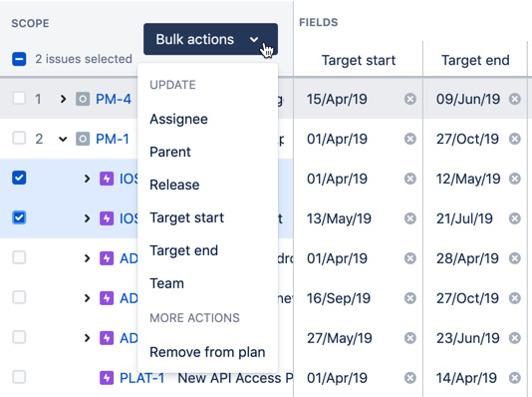532x397 pixels.
Task: Clear target end date 14/Apr/19
Action: pos(515,378)
